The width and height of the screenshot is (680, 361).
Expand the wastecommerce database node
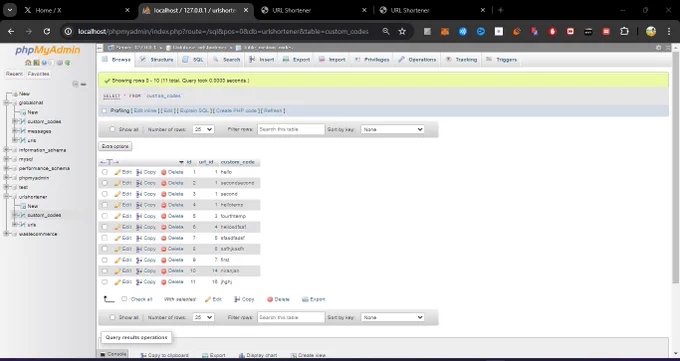6,234
